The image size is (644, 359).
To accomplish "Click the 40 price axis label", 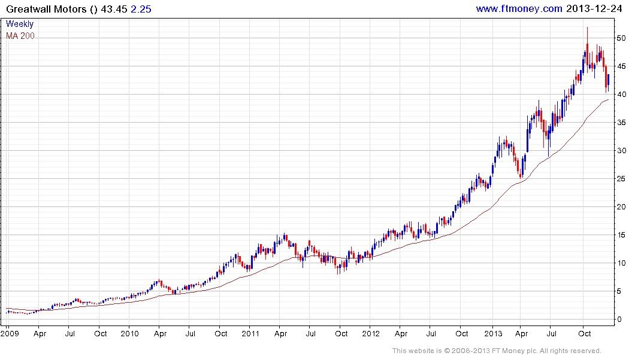I will (x=621, y=95).
